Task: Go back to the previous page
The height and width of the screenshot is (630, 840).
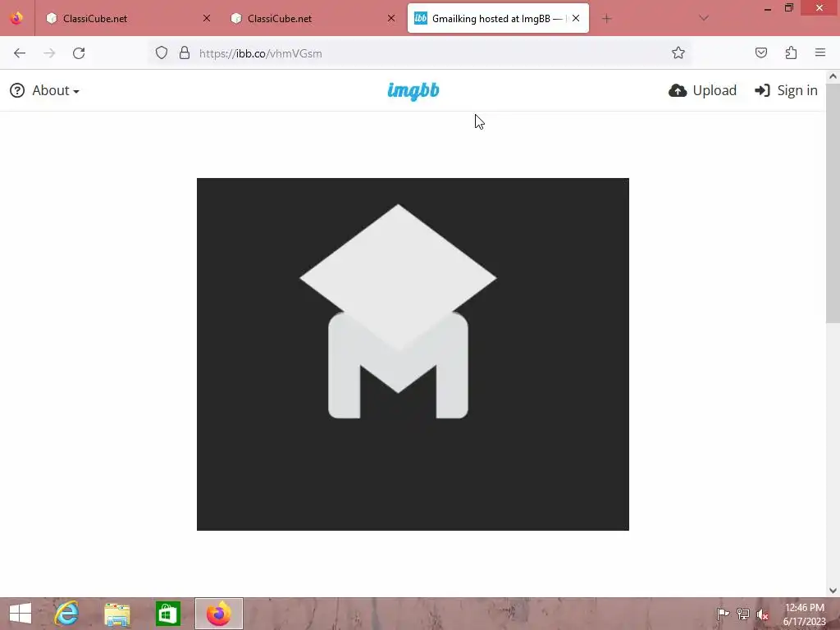Action: click(x=20, y=53)
